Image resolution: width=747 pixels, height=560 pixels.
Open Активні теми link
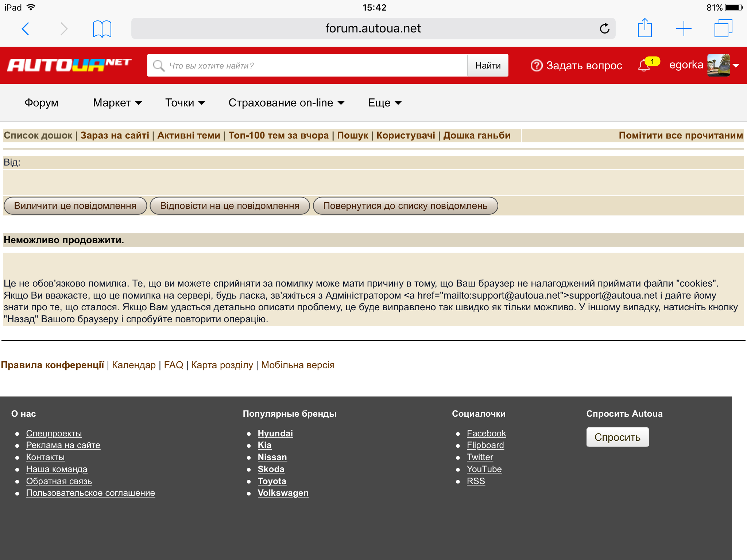(x=189, y=135)
